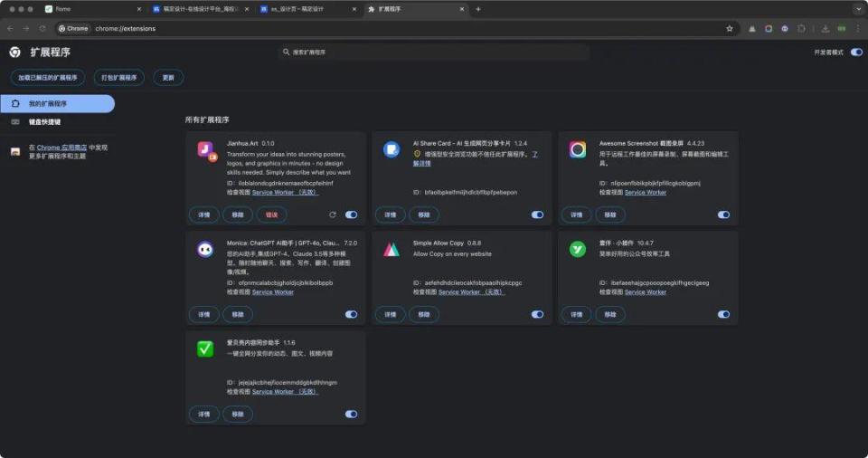Remove the Simple Allow Copy extension
The width and height of the screenshot is (868, 458).
coord(424,314)
